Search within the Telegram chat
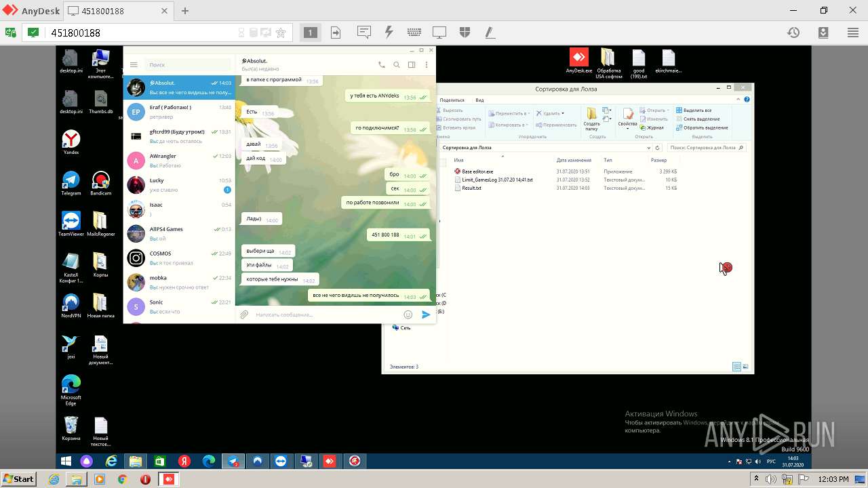Viewport: 868px width, 488px height. point(397,65)
